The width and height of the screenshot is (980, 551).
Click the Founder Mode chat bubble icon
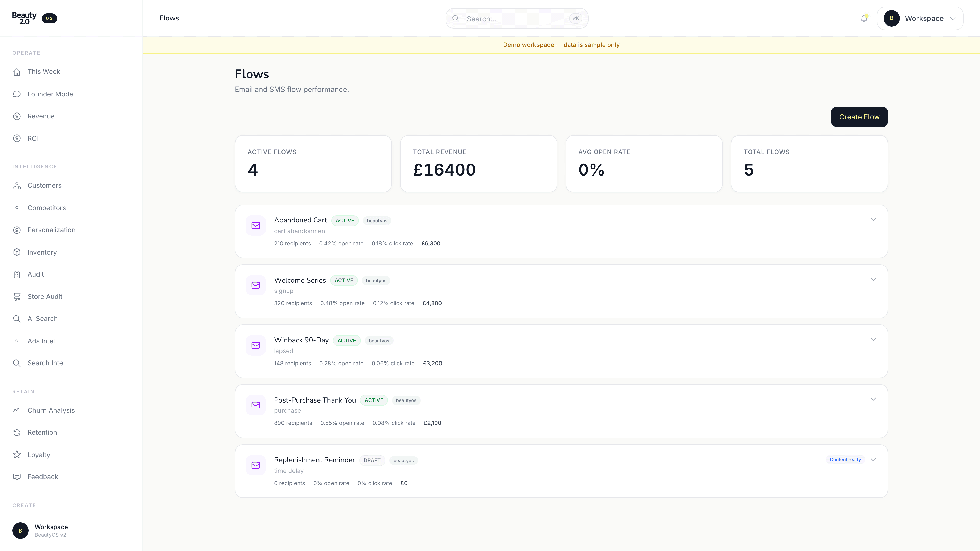17,94
